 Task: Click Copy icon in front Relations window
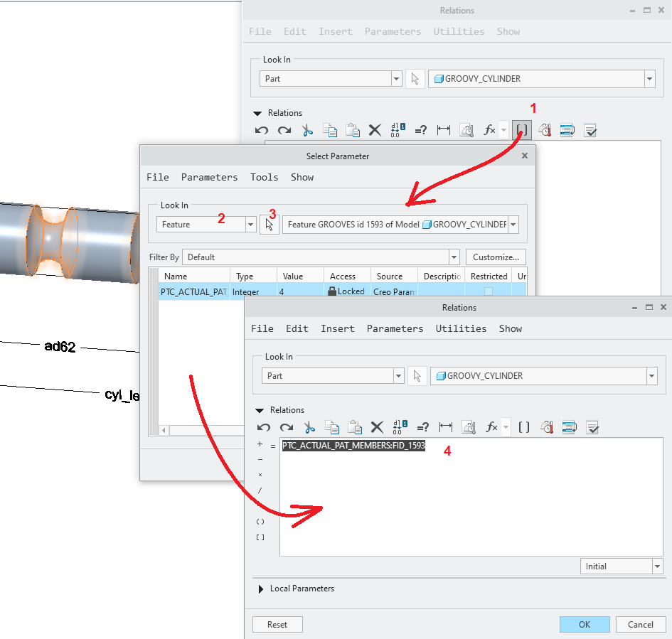(331, 427)
